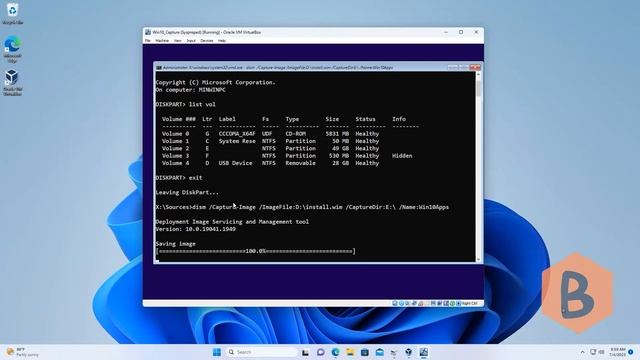Open the Oracle VM VirtualBox desktop shortcut

(12, 82)
